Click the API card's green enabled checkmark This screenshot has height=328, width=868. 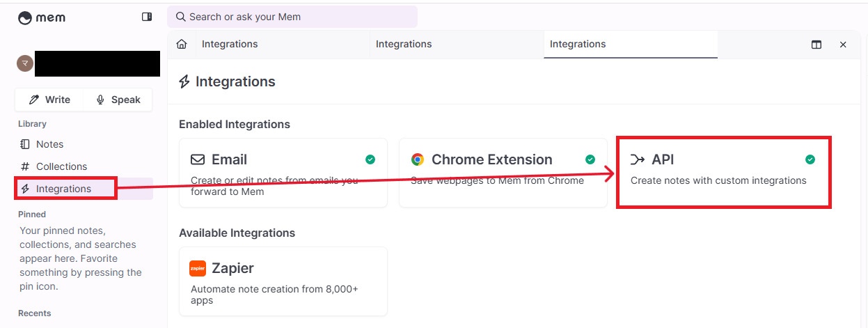pyautogui.click(x=810, y=159)
